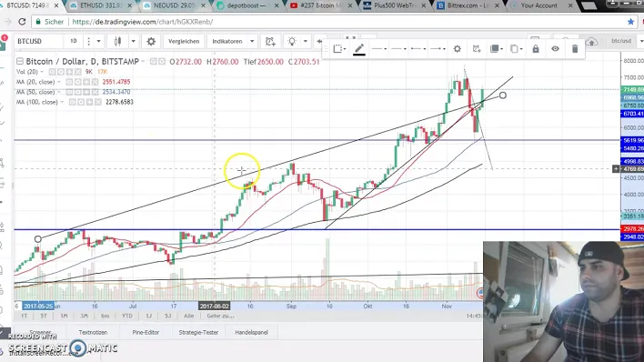Image resolution: width=644 pixels, height=362 pixels.
Task: Expand the line width dropdown
Action: [x=398, y=49]
